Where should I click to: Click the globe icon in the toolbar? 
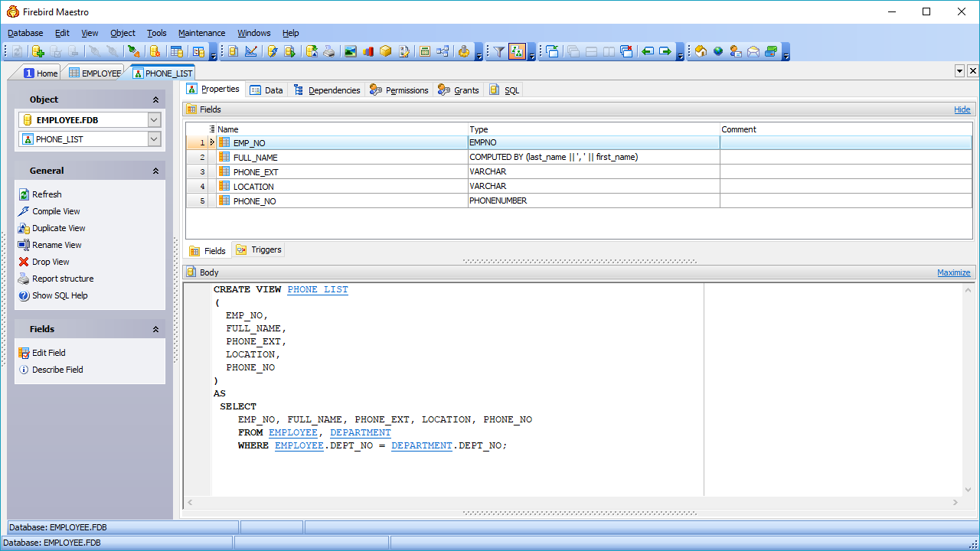(718, 51)
